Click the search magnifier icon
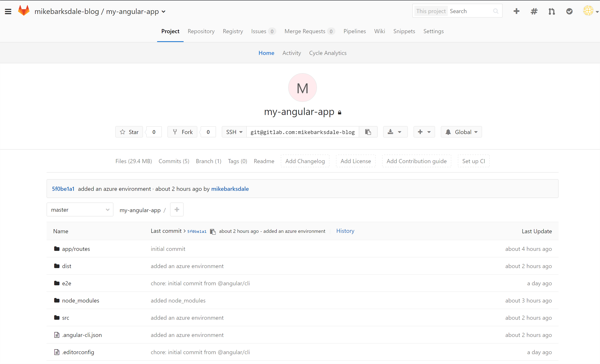600x364 pixels. 496,11
